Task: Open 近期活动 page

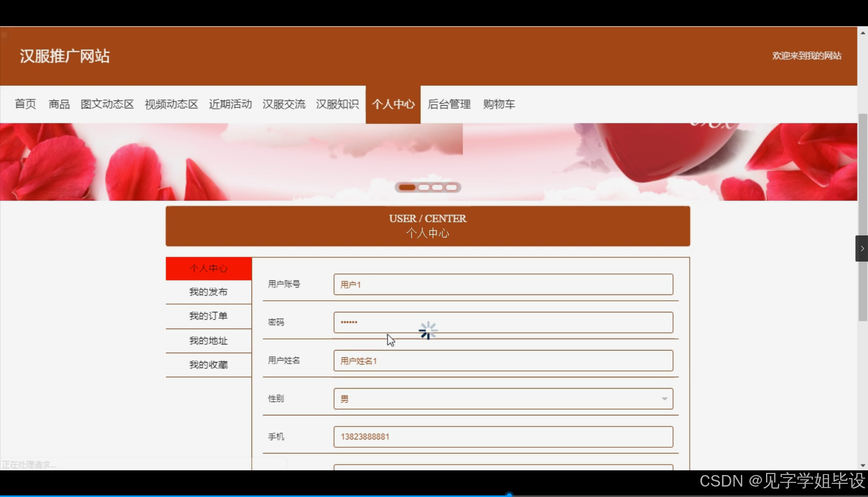Action: click(x=231, y=104)
